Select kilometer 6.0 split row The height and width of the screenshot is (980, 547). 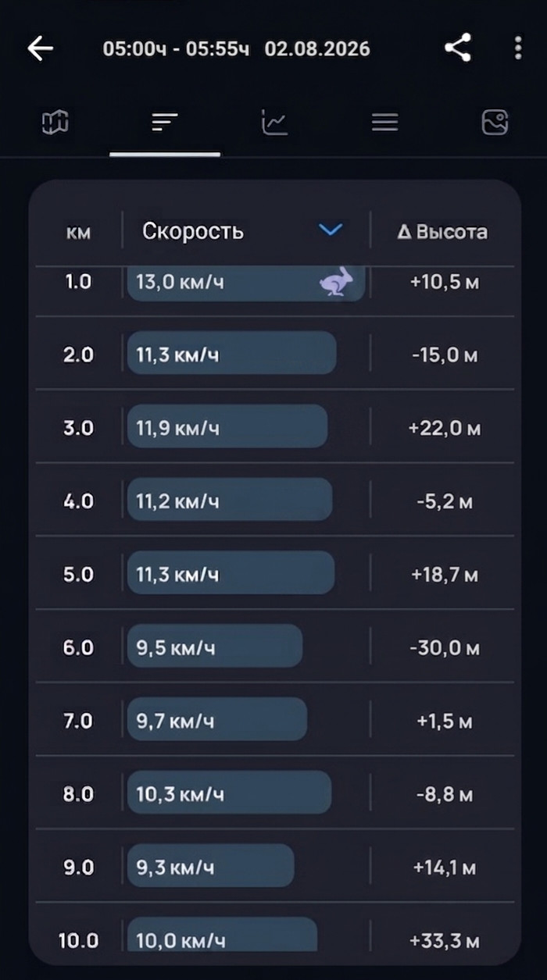(x=272, y=646)
